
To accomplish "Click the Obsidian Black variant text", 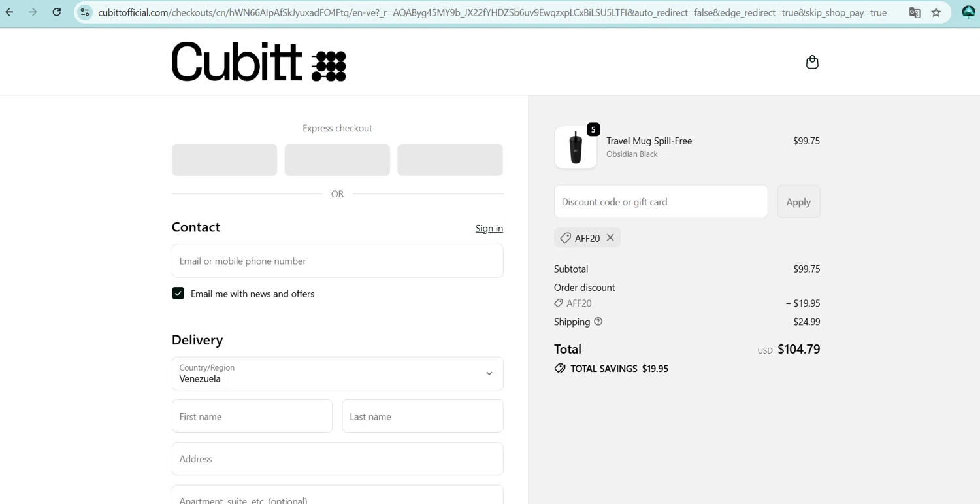I will pos(632,154).
